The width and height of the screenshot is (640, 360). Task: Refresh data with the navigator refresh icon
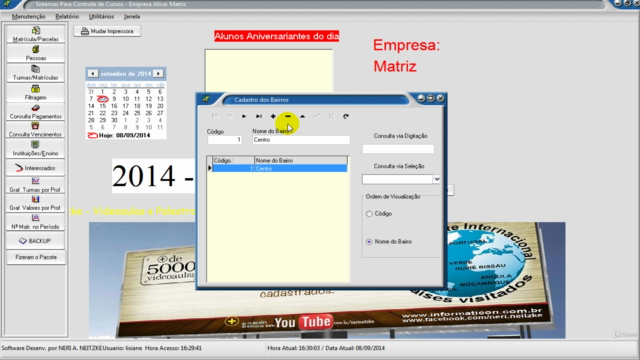click(x=346, y=116)
